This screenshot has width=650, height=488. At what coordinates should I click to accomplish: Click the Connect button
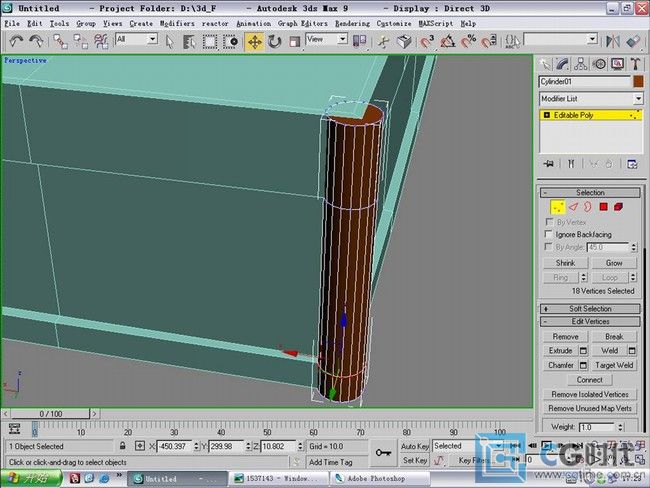point(589,380)
